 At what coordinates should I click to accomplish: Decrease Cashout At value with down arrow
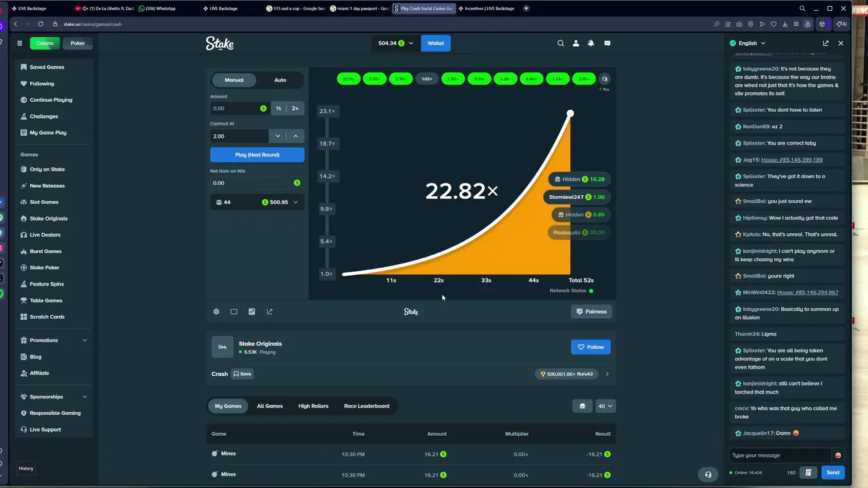point(277,136)
